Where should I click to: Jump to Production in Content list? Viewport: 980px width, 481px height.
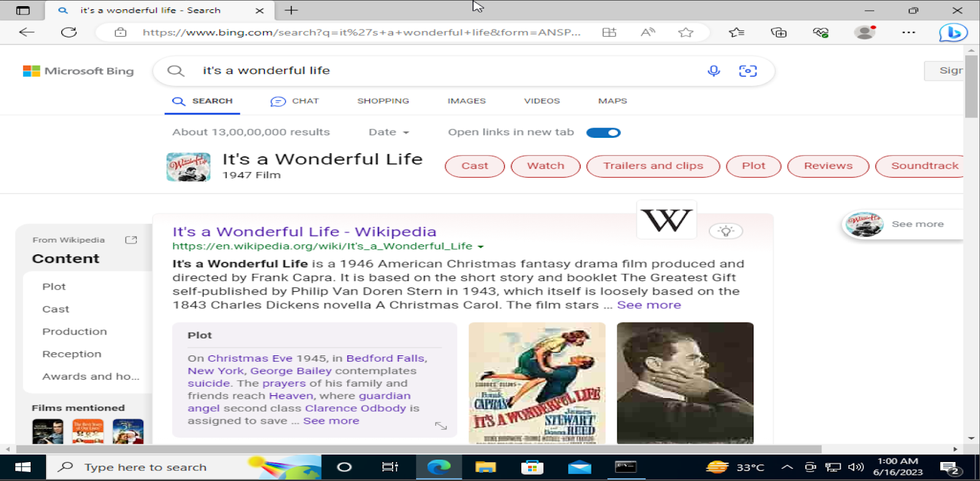click(x=75, y=331)
